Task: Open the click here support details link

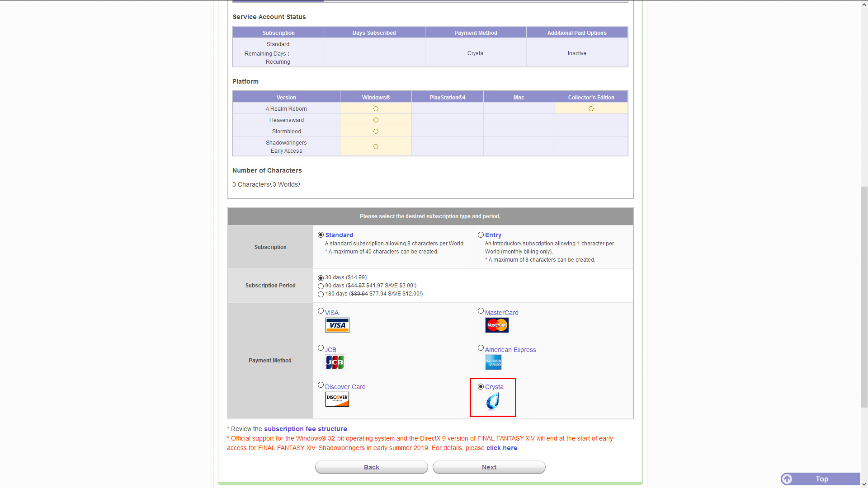Action: point(502,448)
